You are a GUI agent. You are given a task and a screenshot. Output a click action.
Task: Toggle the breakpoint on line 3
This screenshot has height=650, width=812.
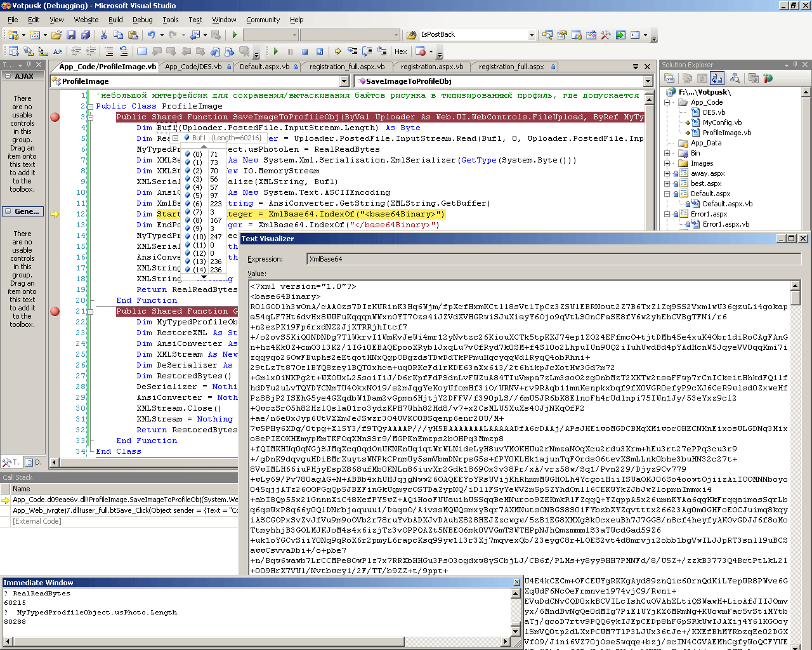point(55,117)
